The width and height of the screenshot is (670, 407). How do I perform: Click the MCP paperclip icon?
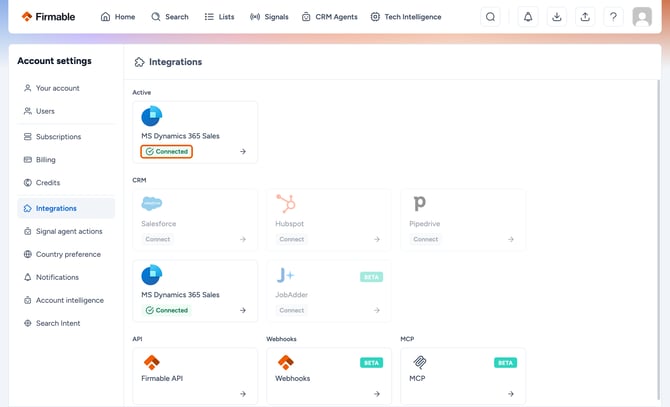tap(420, 363)
